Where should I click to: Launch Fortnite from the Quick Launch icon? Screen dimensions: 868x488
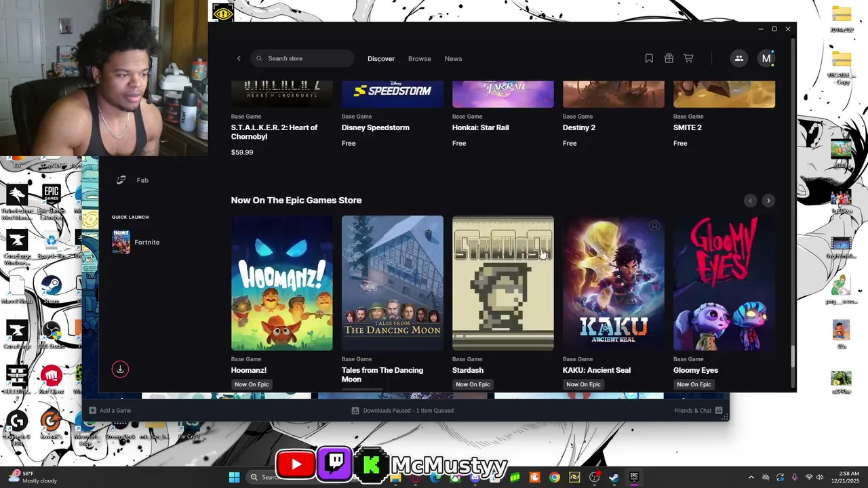pos(121,242)
